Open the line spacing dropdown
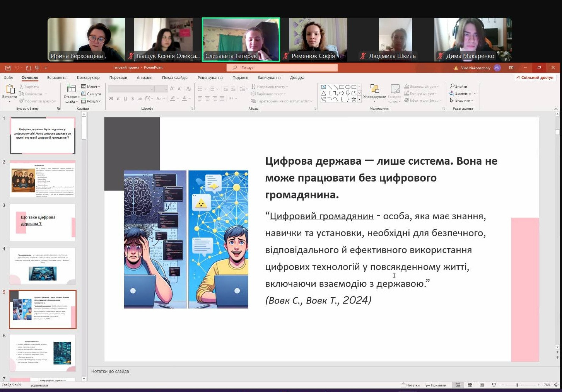 [x=244, y=89]
